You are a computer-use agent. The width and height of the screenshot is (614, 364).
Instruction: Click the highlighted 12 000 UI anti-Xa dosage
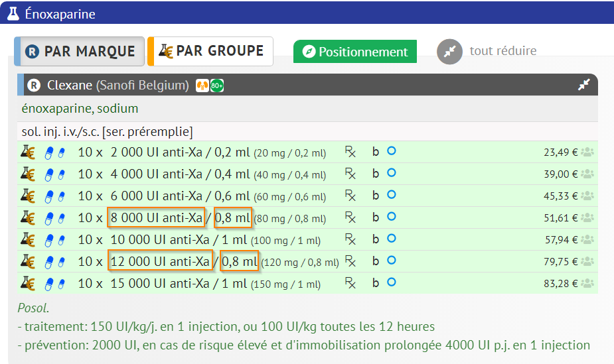click(x=160, y=261)
